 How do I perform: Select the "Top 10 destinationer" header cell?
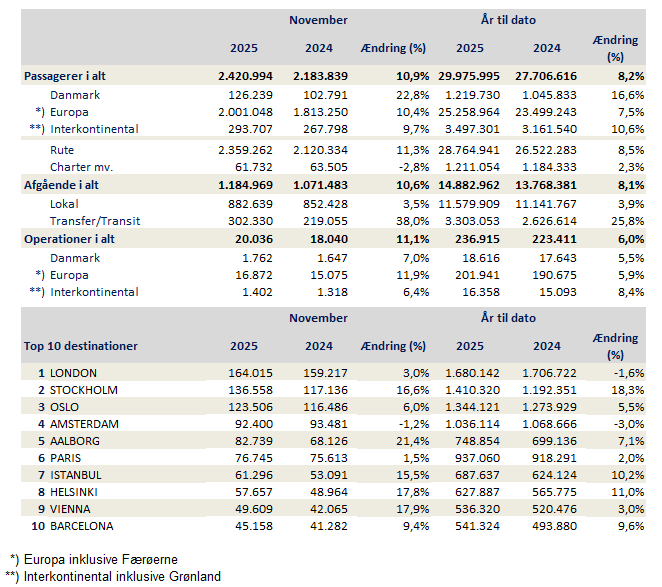(x=80, y=346)
